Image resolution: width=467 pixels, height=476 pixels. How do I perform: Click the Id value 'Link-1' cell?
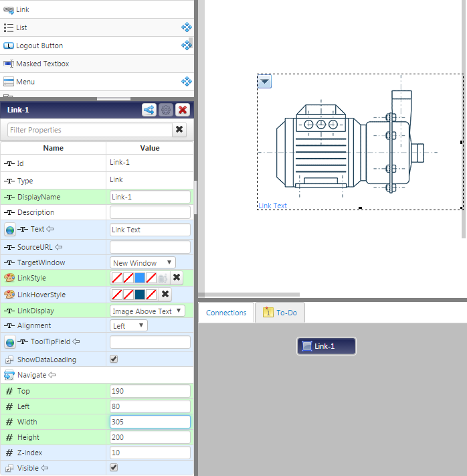coord(150,163)
